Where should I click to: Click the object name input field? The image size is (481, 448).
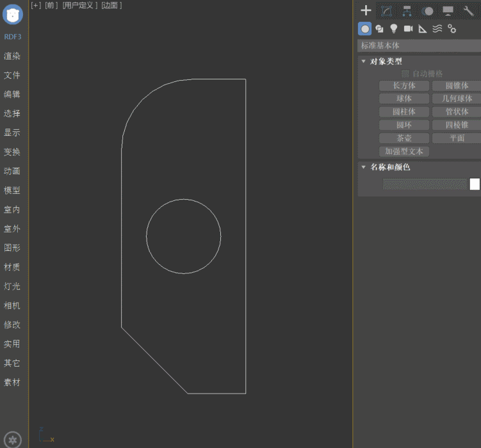coord(425,184)
